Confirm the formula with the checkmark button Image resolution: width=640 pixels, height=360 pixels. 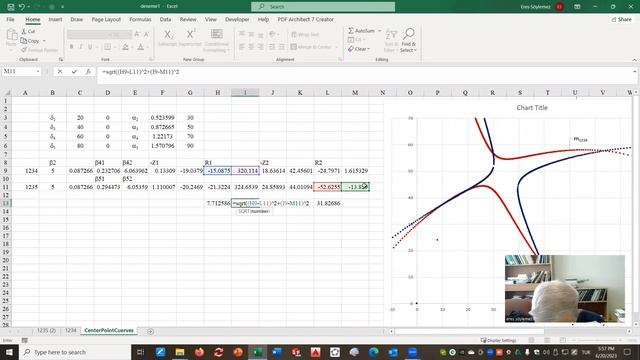(74, 71)
